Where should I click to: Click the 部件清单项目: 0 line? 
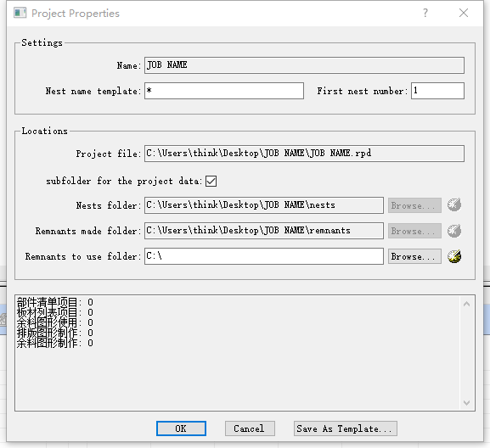[x=55, y=302]
